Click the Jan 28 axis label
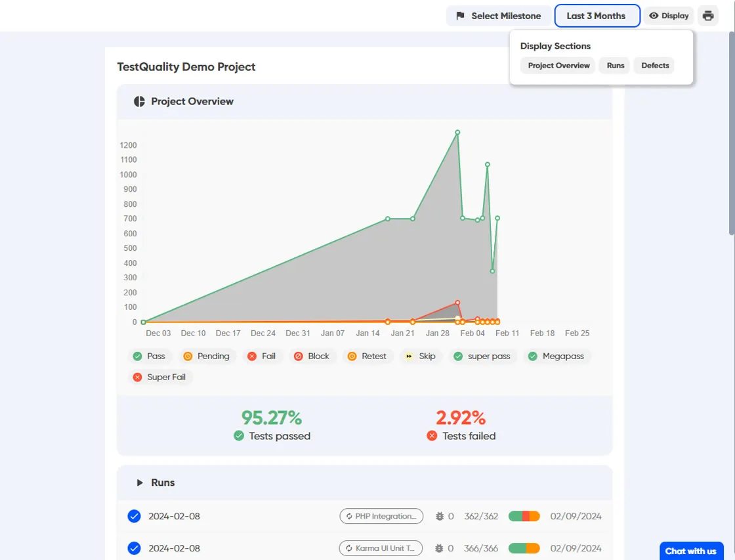The width and height of the screenshot is (735, 560). 437,334
